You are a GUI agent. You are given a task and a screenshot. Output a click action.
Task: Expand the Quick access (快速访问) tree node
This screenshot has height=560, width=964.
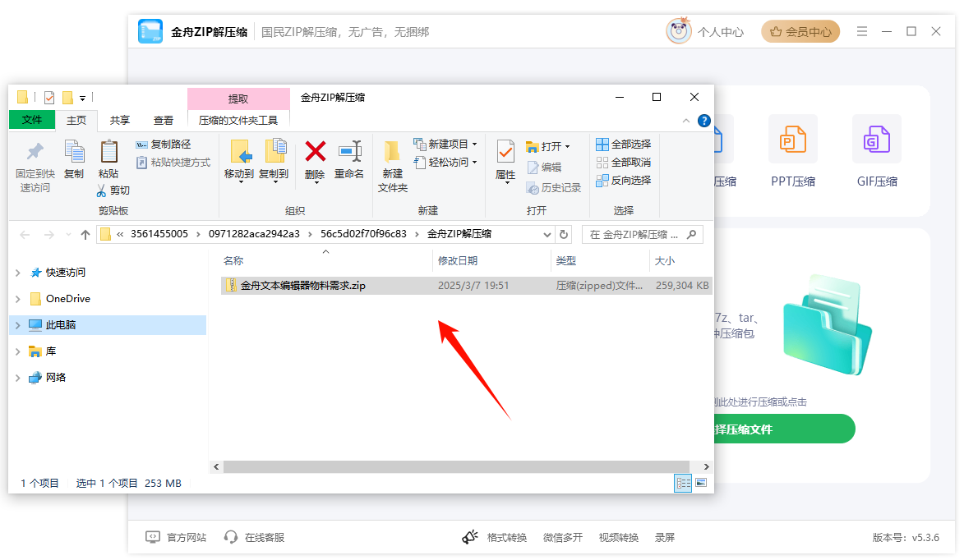18,273
